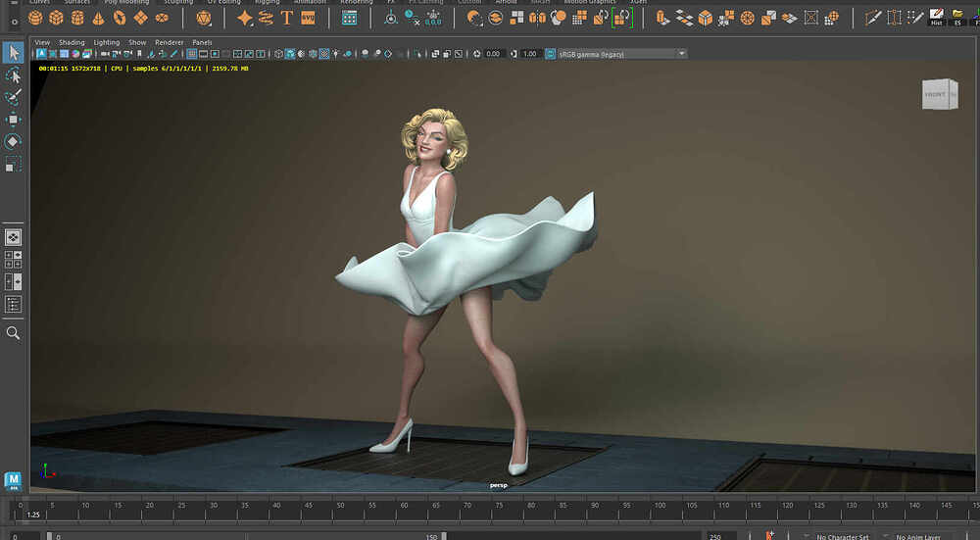Create a polygon disc from the shelf

162,18
